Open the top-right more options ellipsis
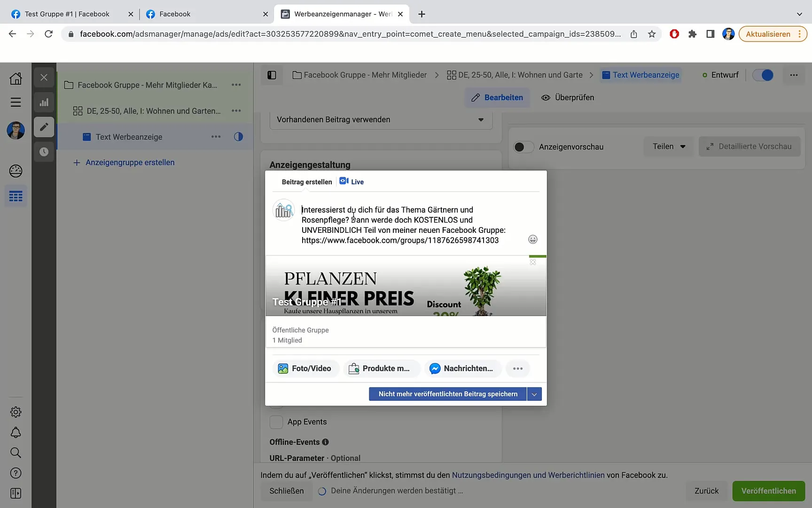This screenshot has height=508, width=812. (x=794, y=75)
